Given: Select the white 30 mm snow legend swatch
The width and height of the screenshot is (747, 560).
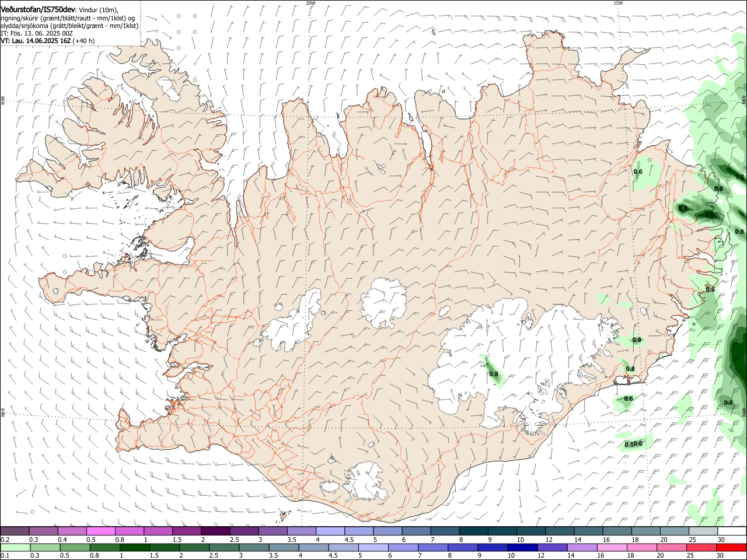Looking at the screenshot, I should 732,531.
